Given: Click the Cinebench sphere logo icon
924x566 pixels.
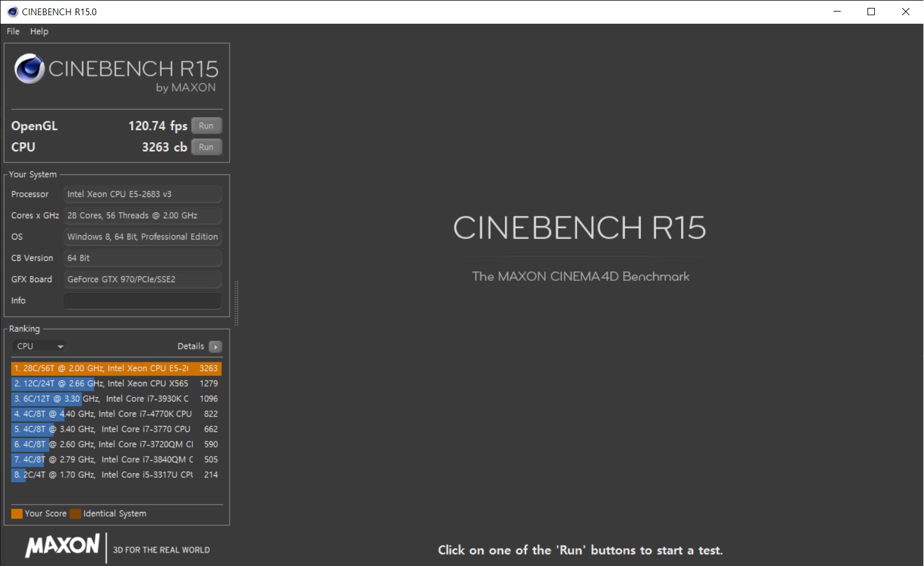Looking at the screenshot, I should pos(29,69).
